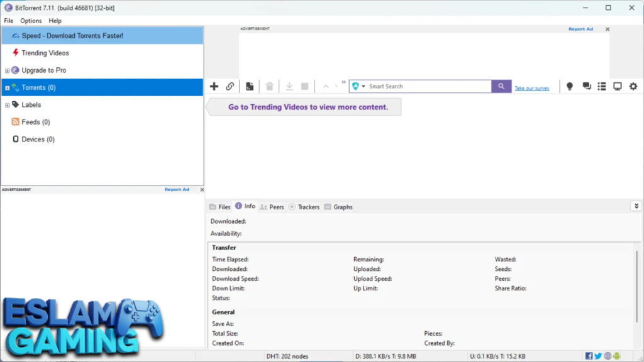
Task: Remove torrent using the trash icon
Action: pos(269,86)
